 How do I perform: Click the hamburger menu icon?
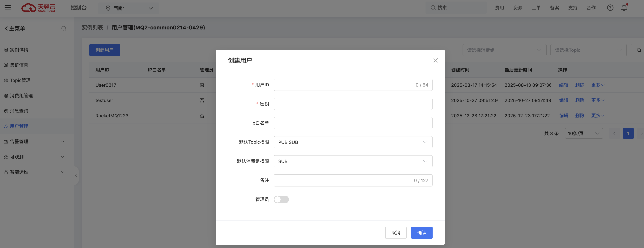coord(7,8)
